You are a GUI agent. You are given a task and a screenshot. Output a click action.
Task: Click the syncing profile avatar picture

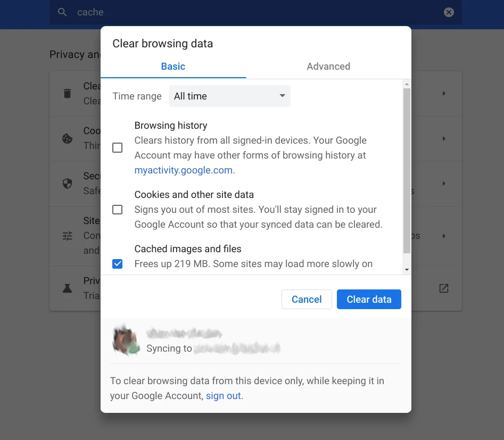[x=125, y=339]
